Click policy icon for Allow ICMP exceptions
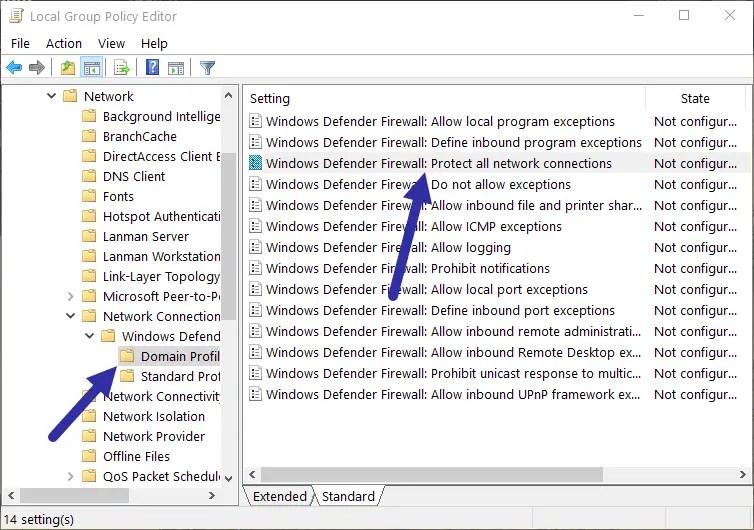 255,226
